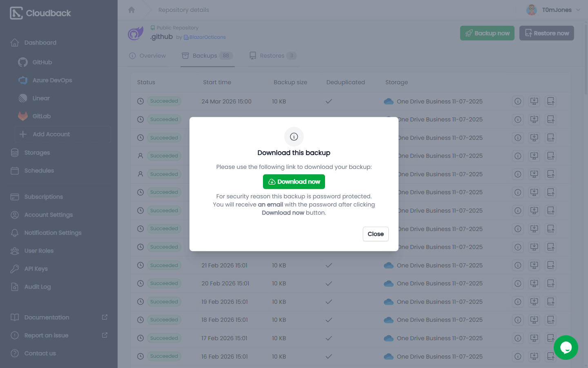
Task: Switch to the Restores tab
Action: 273,56
